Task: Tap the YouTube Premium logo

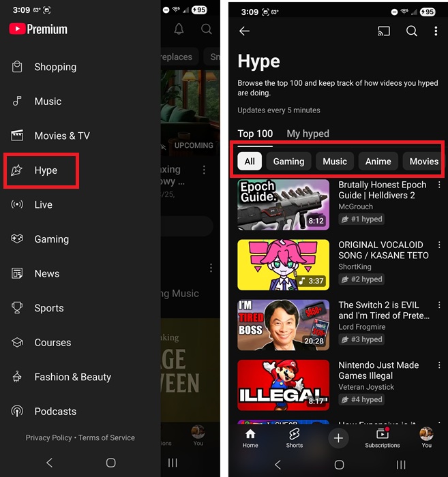Action: pos(38,29)
